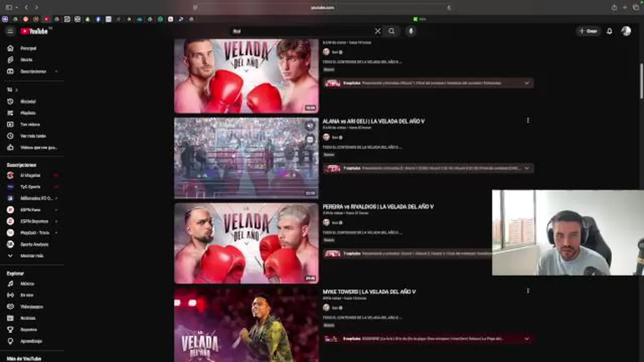Expand Mostrar más subscriptions

point(32,256)
